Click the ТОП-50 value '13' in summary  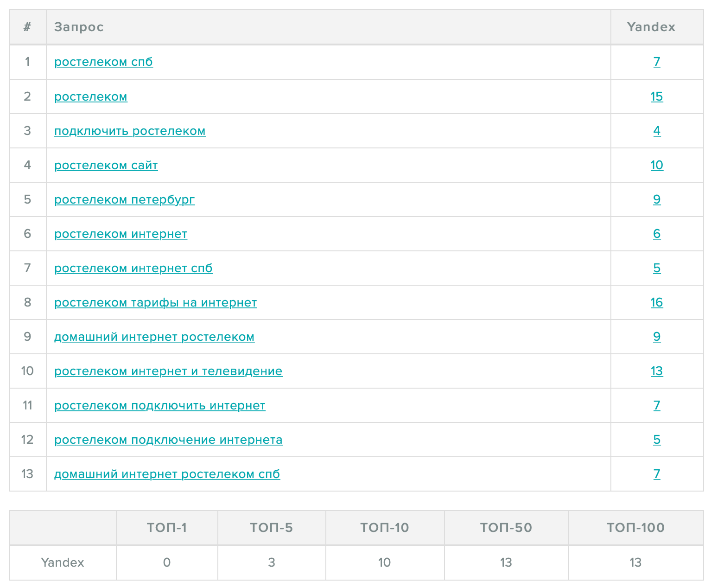506,562
